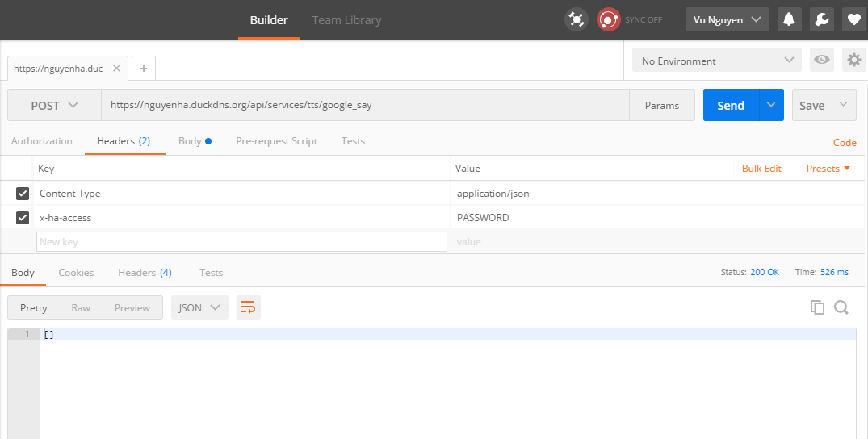Image resolution: width=868 pixels, height=439 pixels.
Task: Click the red sync status icon
Action: point(608,20)
